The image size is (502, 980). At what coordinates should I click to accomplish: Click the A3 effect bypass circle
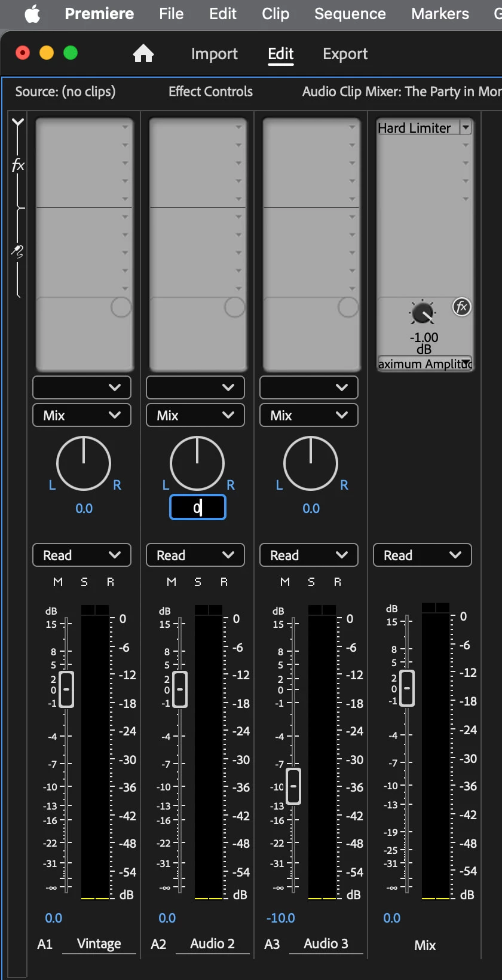348,307
